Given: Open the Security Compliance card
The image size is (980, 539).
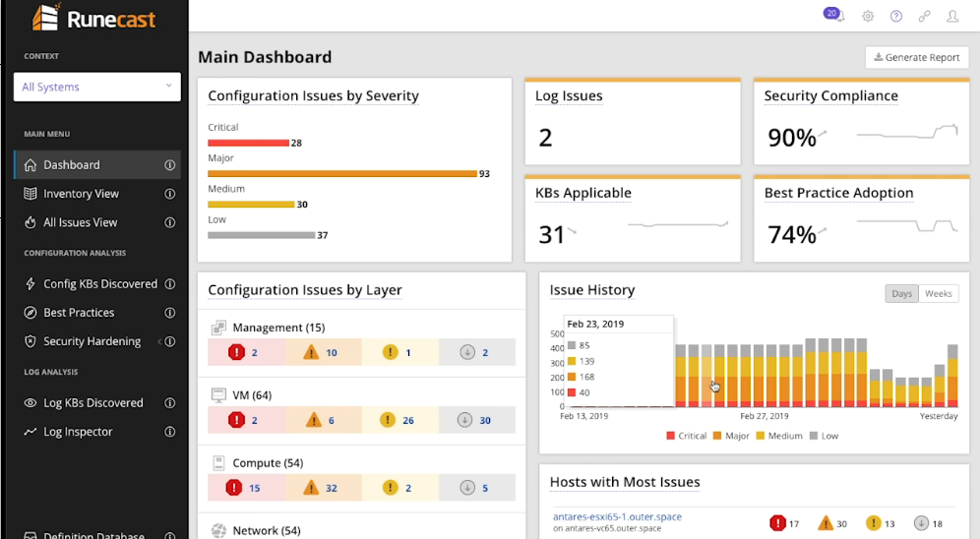Looking at the screenshot, I should click(x=861, y=121).
